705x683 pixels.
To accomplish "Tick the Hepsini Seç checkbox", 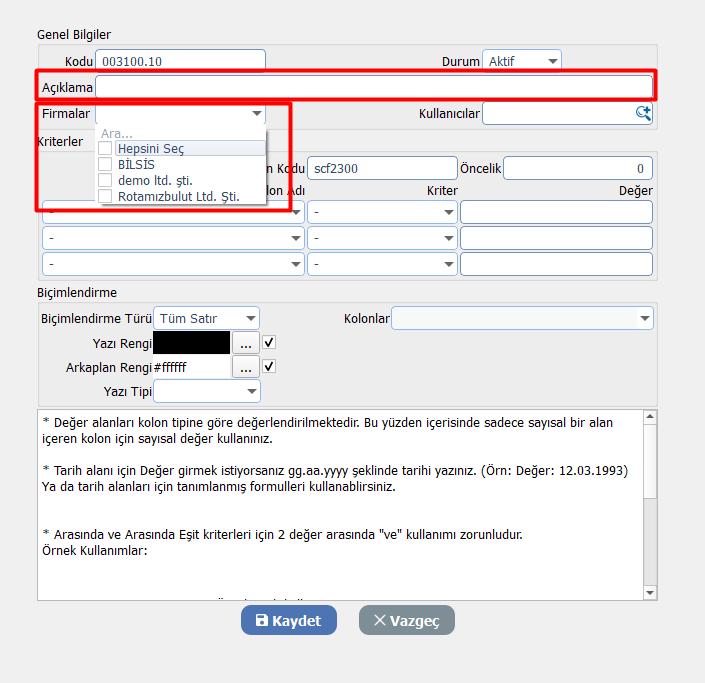I will click(x=106, y=148).
